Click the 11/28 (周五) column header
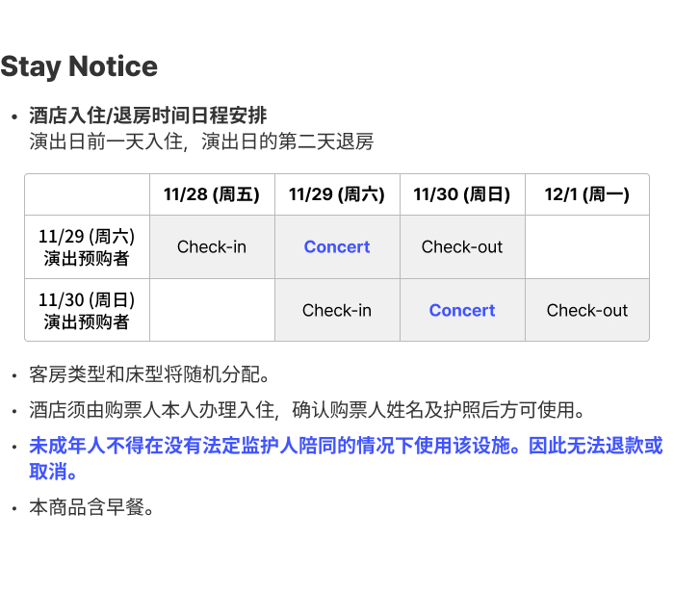This screenshot has width=674, height=616. coord(212,194)
